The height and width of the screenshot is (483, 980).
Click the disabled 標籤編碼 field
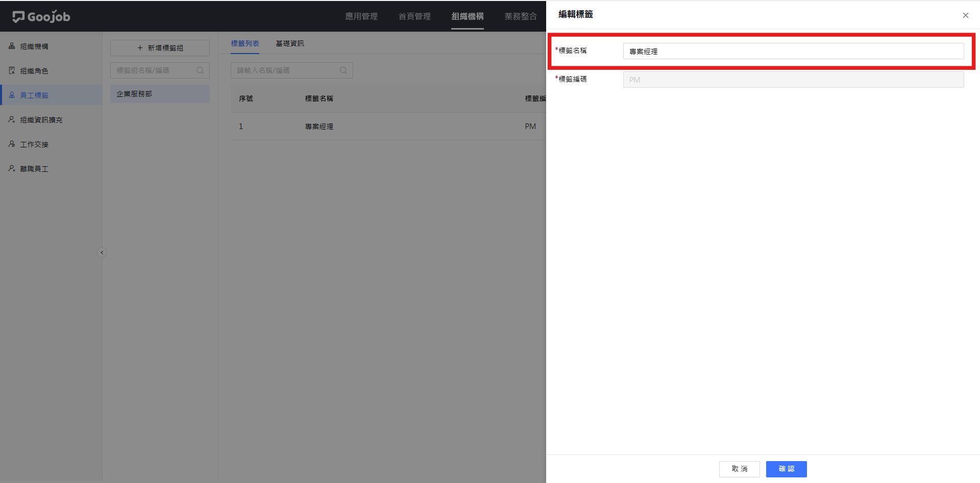pyautogui.click(x=794, y=80)
